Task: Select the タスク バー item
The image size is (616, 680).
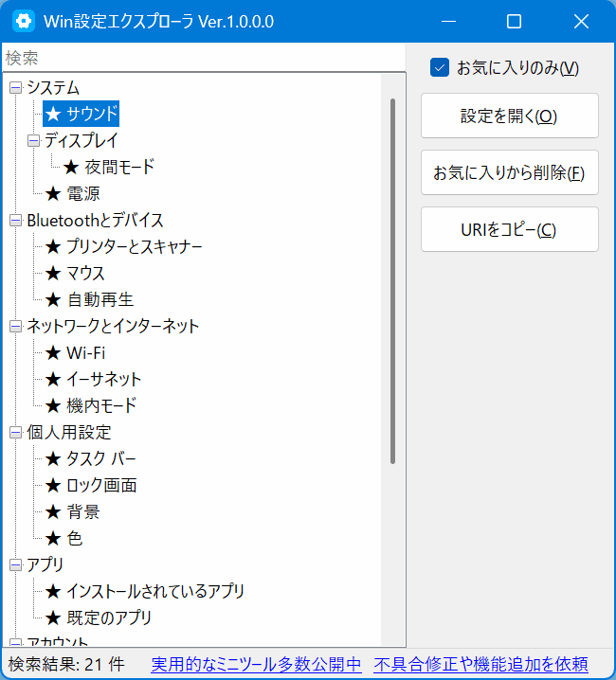Action: 91,458
